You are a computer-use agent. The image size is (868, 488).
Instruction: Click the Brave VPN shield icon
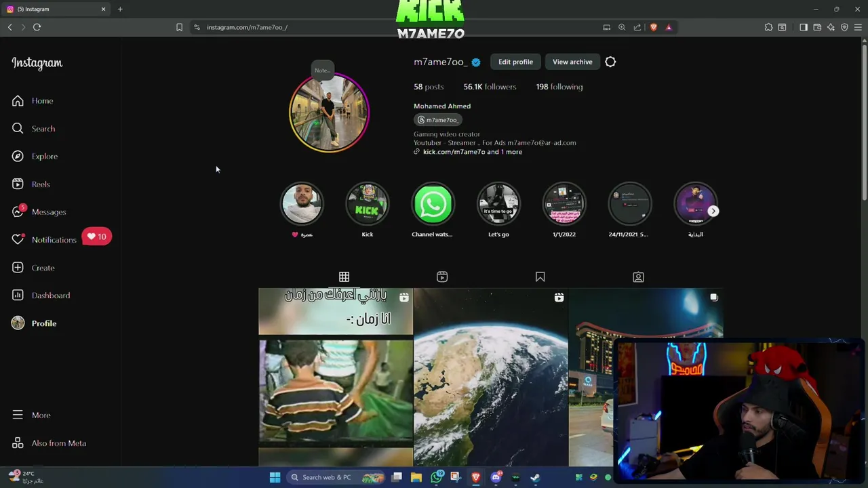(844, 27)
